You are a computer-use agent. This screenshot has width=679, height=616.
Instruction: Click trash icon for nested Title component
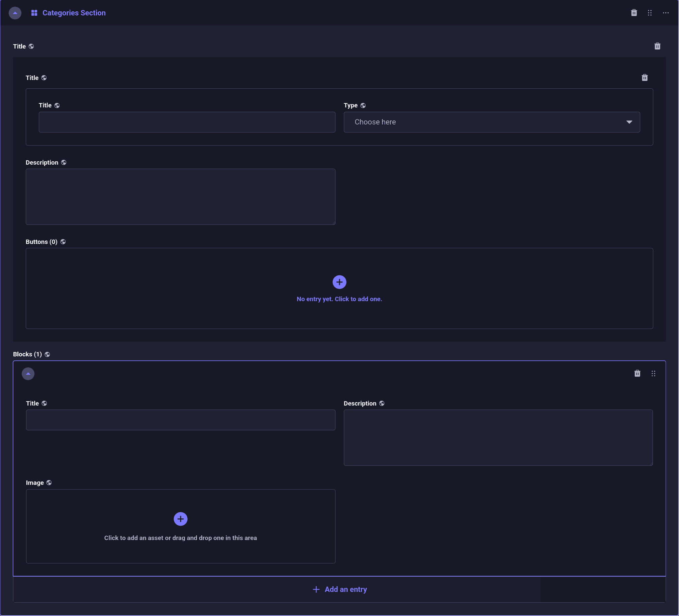[644, 78]
